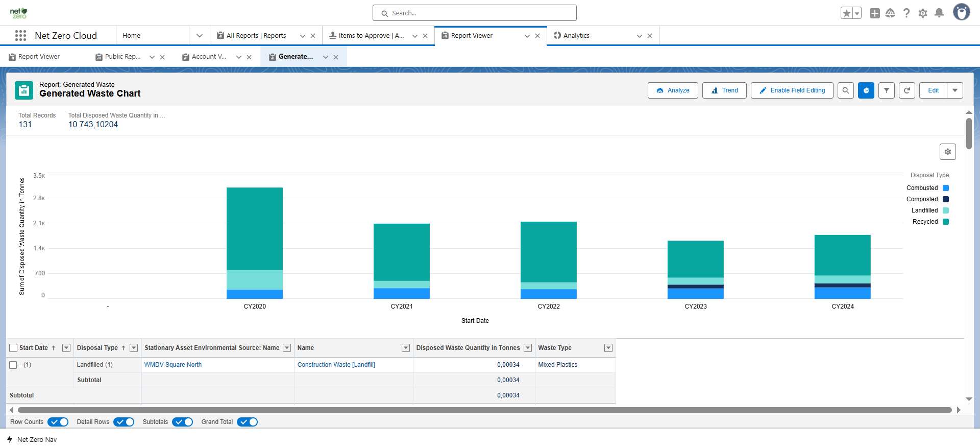Open Disposed Waste Quantity column menu
The height and width of the screenshot is (448, 980).
tap(528, 348)
